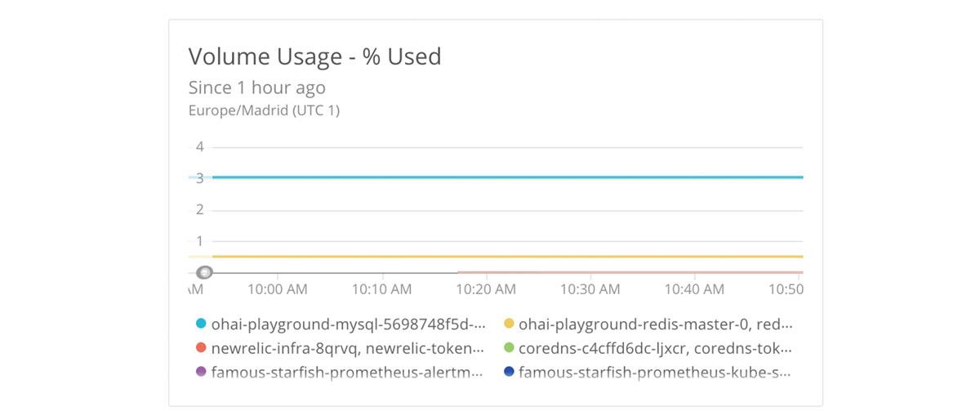Click the yellow ohai-playground-redis-master legend dot
This screenshot has width=980, height=420.
coord(509,324)
